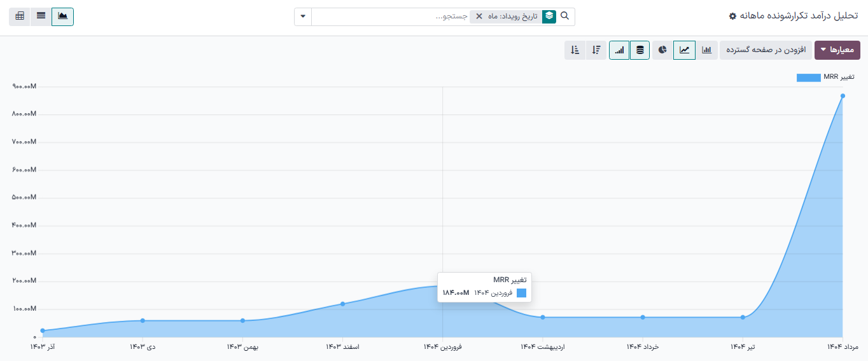868x361 pixels.
Task: Click the افزودن در صفحه گسترده button
Action: [766, 50]
